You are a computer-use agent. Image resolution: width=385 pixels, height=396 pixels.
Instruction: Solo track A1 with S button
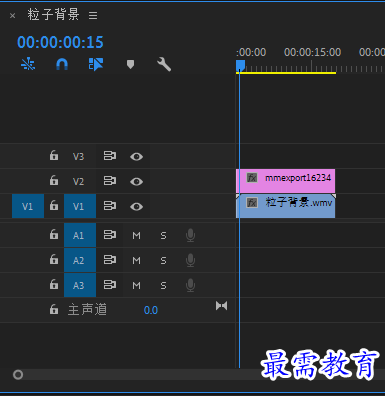[x=163, y=236]
